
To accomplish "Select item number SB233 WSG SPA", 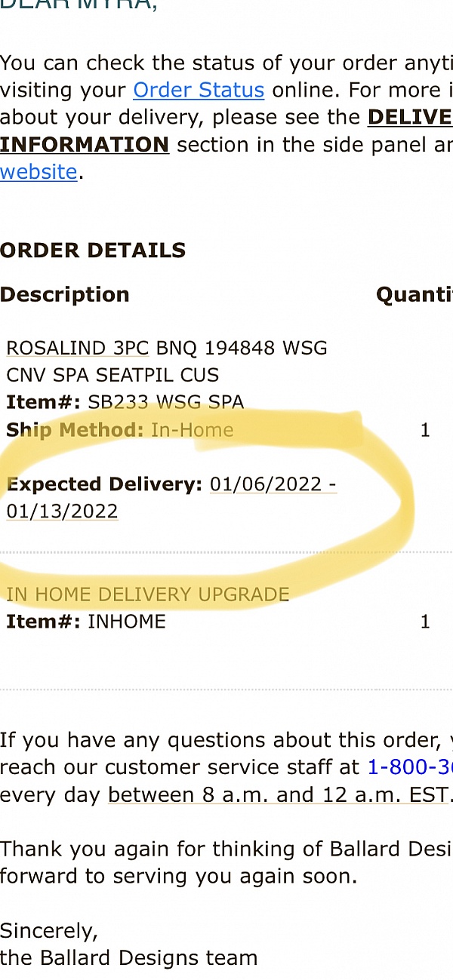I will pos(165,403).
